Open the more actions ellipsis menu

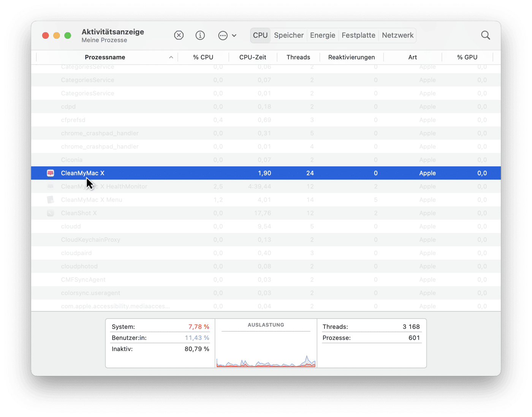point(227,35)
